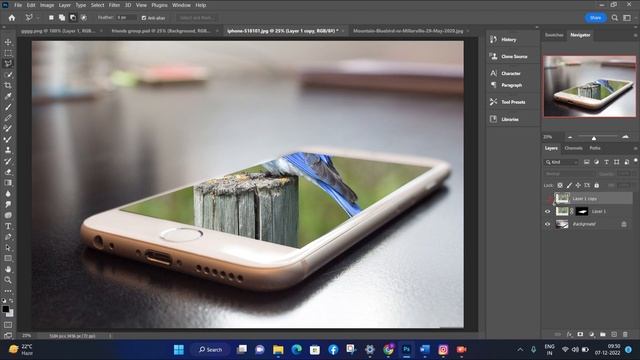Add layer mask from Layers panel bottom
Viewport: 640px width, 360px height.
point(580,334)
